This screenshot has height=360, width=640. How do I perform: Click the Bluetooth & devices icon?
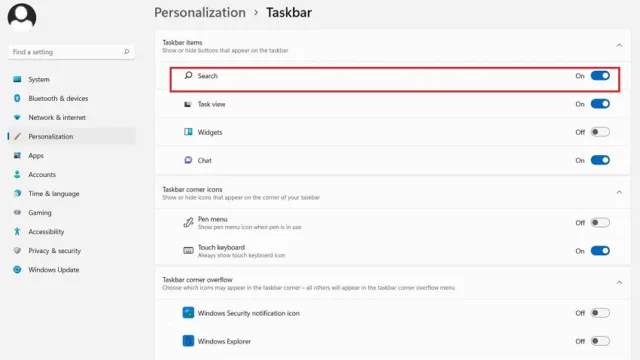[x=17, y=98]
